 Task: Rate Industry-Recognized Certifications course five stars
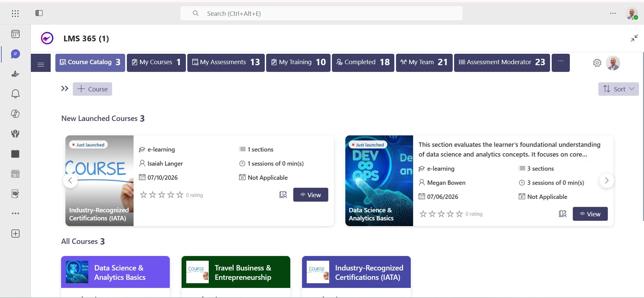pos(180,195)
